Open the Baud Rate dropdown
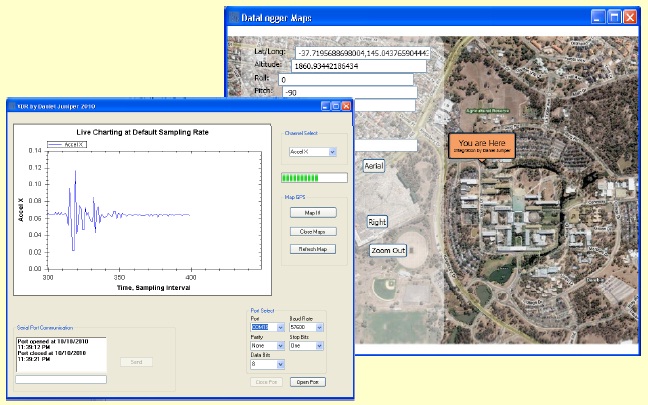 tap(320, 328)
